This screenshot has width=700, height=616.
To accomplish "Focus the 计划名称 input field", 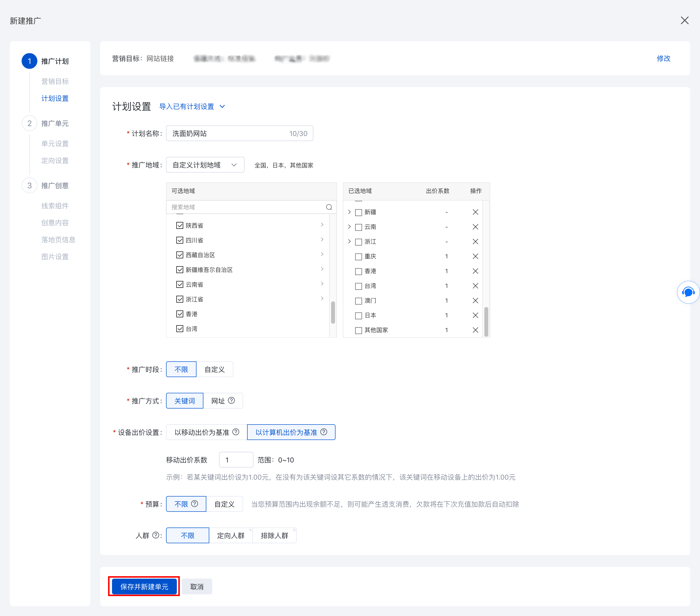I will pos(239,133).
